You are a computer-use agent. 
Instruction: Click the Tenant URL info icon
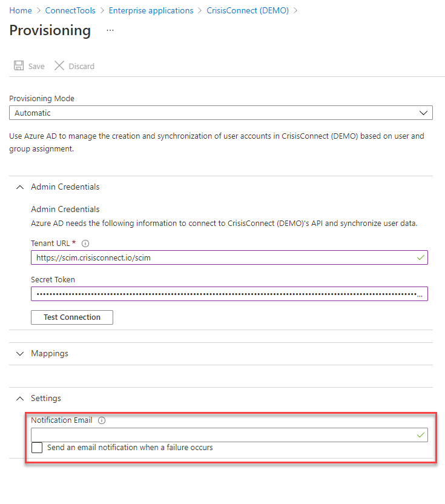pyautogui.click(x=85, y=244)
